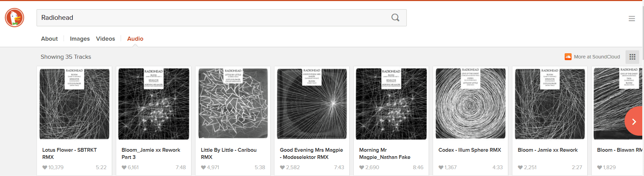This screenshot has width=644, height=176.
Task: Select the Audio tab
Action: point(135,39)
